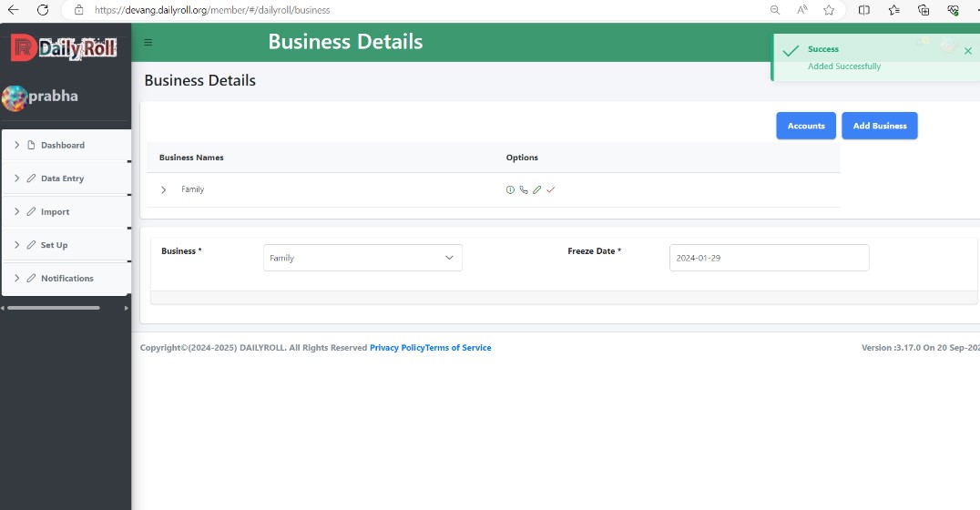This screenshot has width=980, height=510.
Task: Open info icon for Family business
Action: pos(510,190)
